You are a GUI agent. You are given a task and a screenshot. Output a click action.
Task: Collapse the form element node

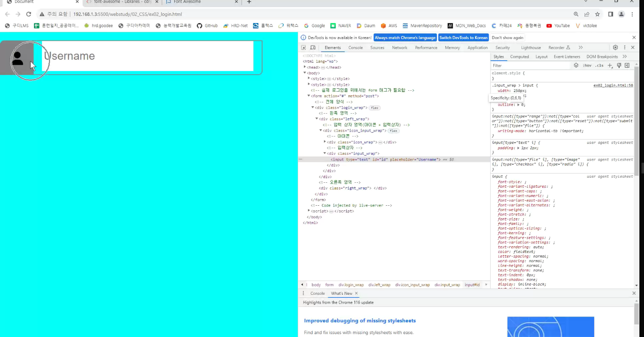309,96
